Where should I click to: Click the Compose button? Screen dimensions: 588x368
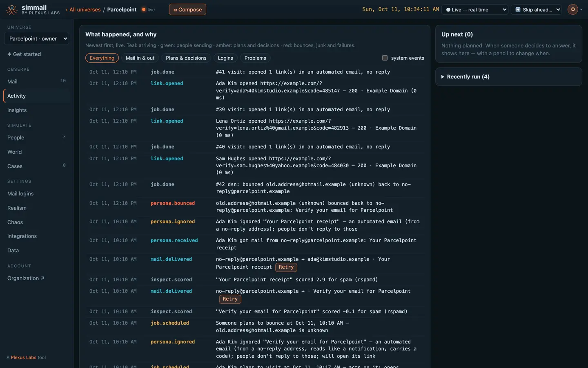pyautogui.click(x=187, y=9)
